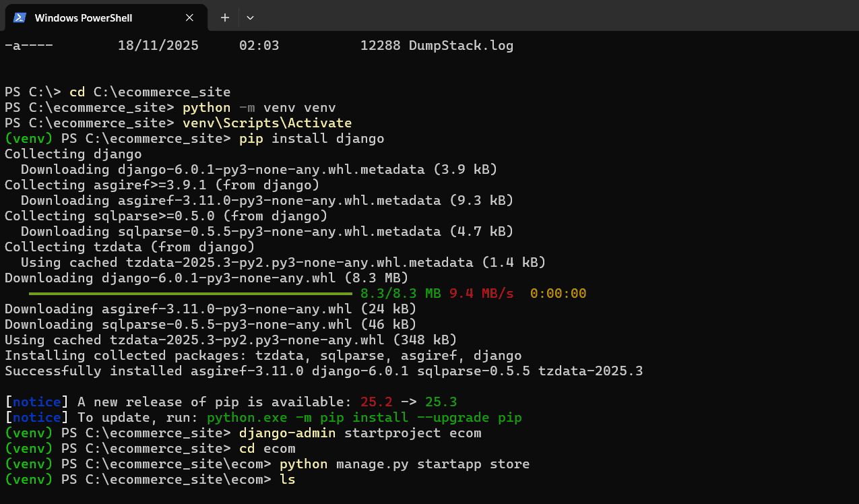
Task: Click the old pip version '25.2' text
Action: (377, 402)
